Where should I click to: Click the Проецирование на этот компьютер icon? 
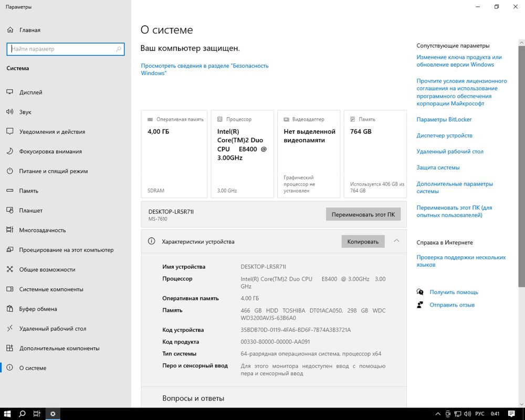tap(9, 249)
